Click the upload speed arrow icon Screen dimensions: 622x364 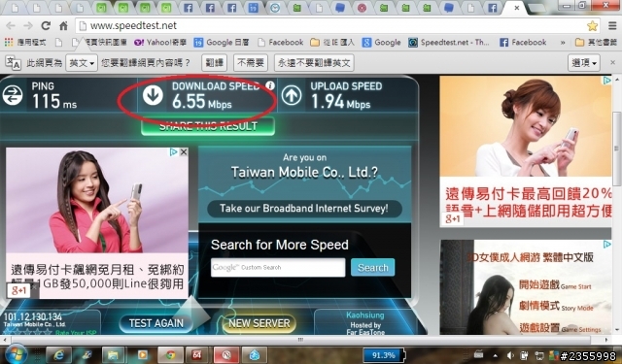292,95
